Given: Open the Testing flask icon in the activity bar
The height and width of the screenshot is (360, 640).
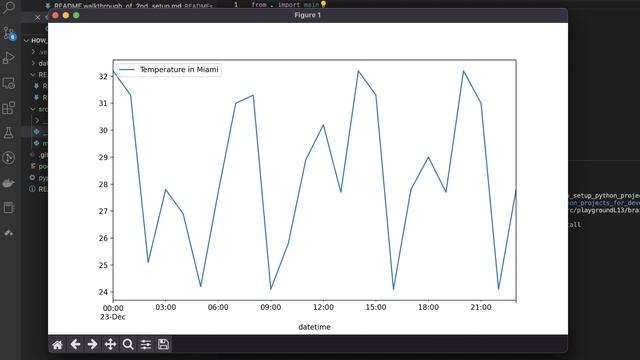Looking at the screenshot, I should (x=9, y=133).
